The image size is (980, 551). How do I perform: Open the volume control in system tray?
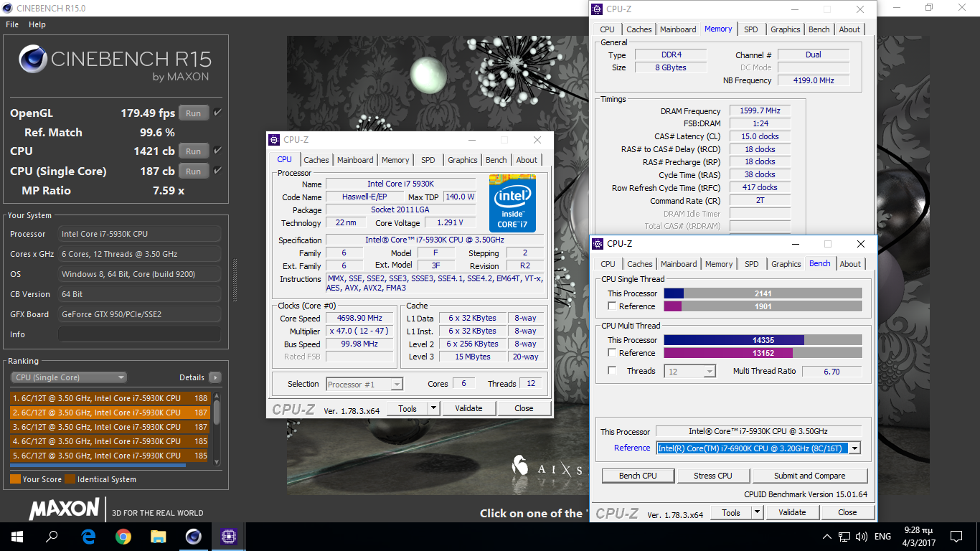(862, 536)
